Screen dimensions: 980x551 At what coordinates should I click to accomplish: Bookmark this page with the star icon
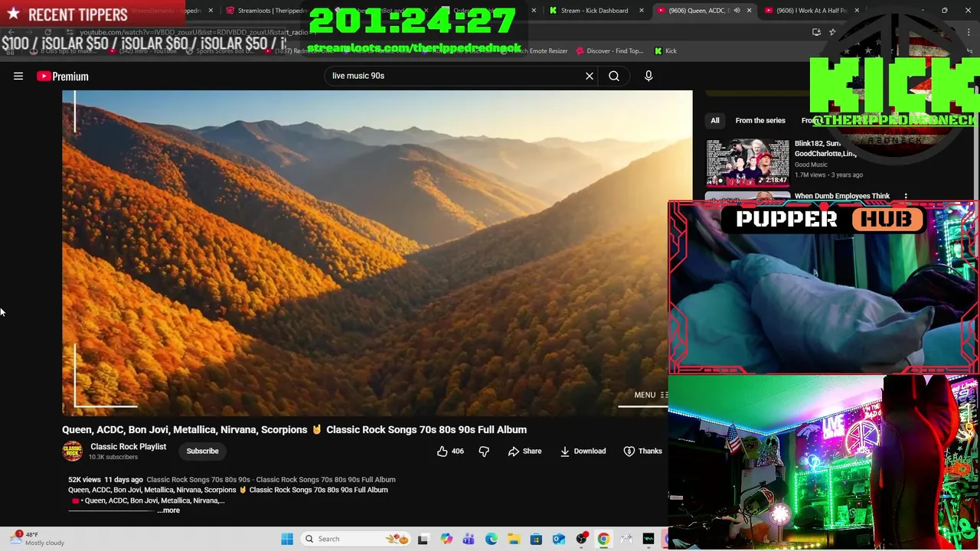click(x=832, y=32)
